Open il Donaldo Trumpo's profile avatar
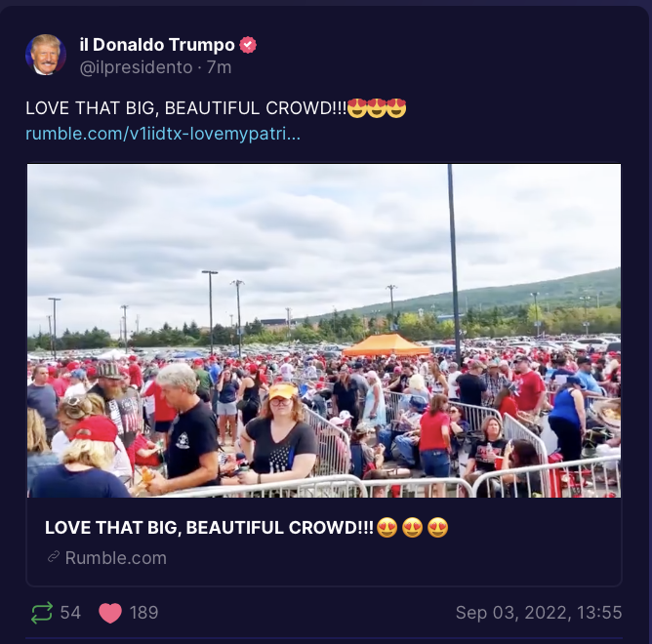 click(x=46, y=55)
